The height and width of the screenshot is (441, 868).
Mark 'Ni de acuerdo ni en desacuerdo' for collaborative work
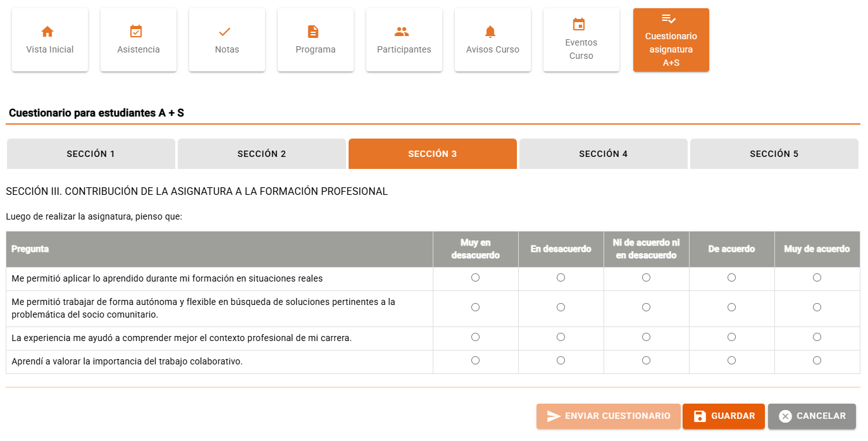point(646,361)
